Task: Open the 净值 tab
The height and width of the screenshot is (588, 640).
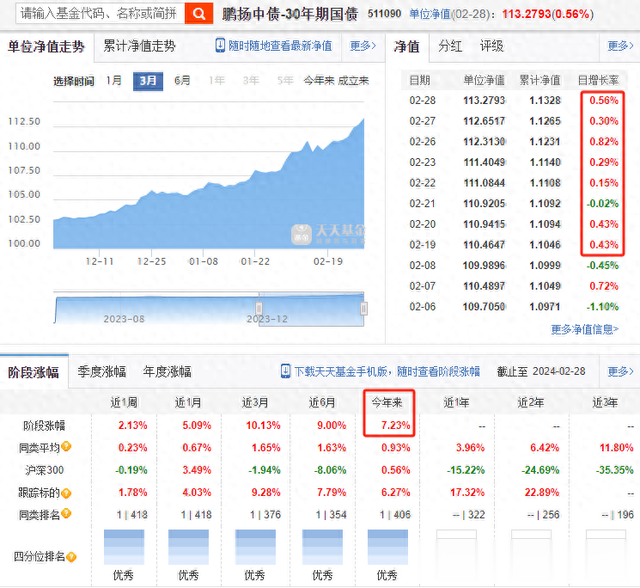Action: pos(407,47)
